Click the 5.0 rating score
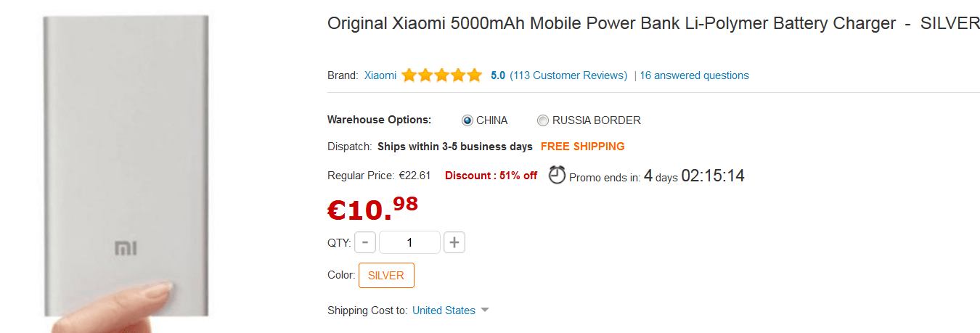The image size is (980, 333). [x=498, y=75]
